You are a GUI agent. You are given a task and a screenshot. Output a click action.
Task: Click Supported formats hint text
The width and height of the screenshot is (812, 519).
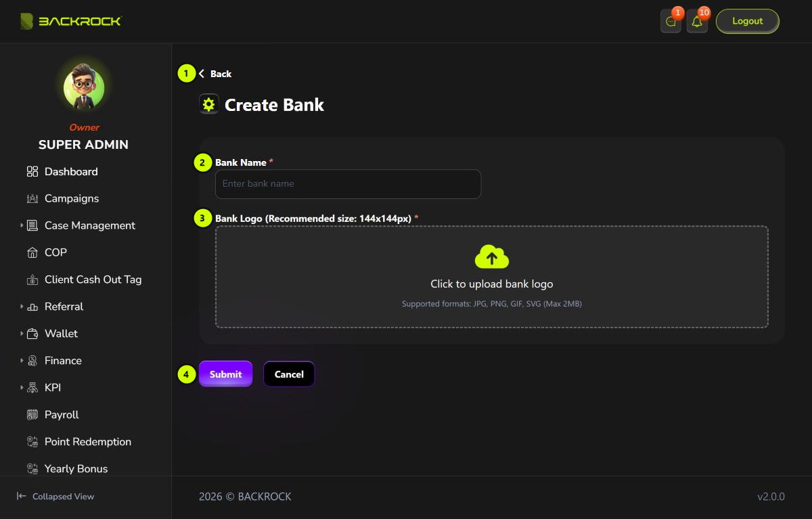[492, 304]
